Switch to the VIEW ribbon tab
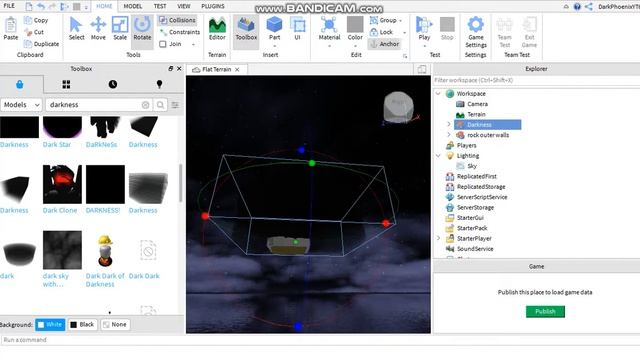The image size is (640, 360). click(184, 6)
